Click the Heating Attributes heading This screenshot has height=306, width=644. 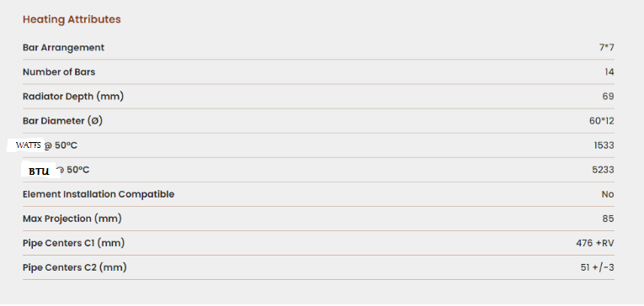tap(72, 19)
